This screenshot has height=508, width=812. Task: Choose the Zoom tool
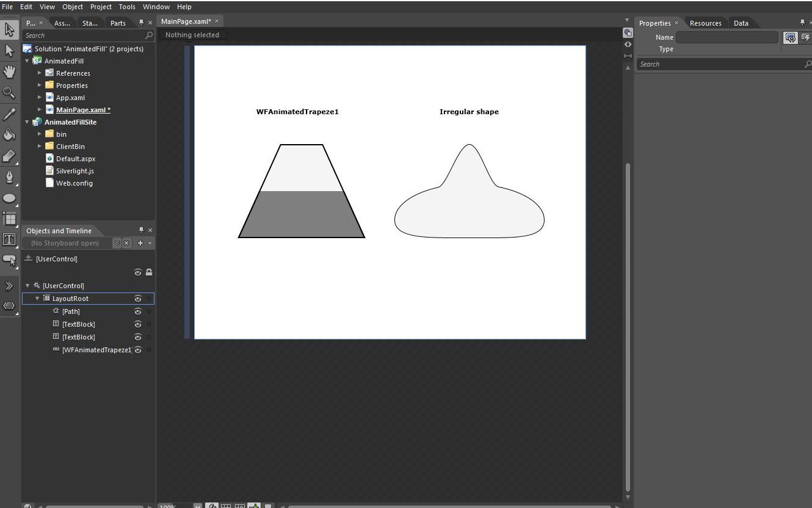click(x=9, y=93)
